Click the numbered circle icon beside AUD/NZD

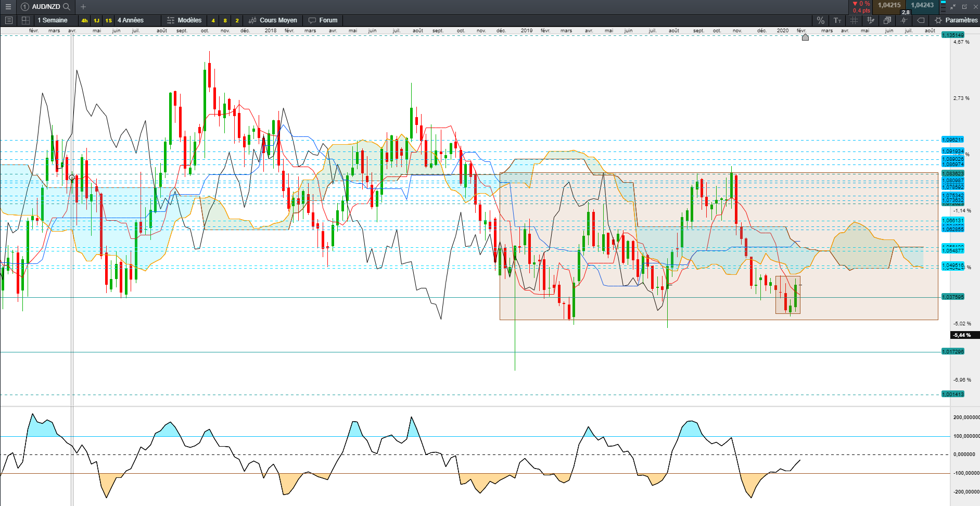24,7
